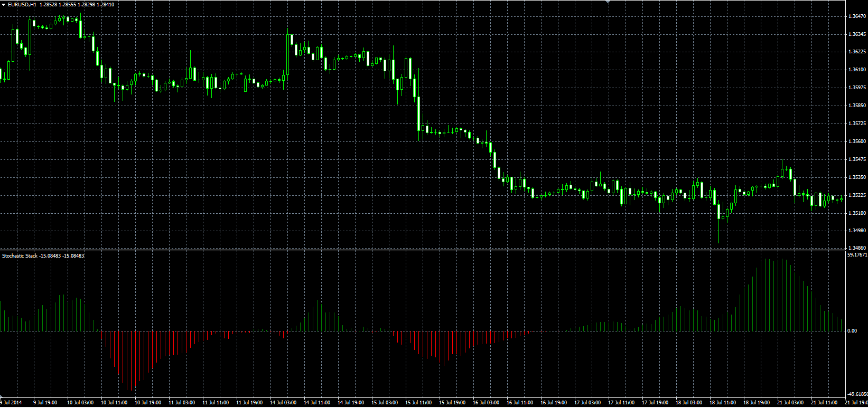Click time axis label 18 Jul 19:00
868x408 pixels.
tap(757, 403)
